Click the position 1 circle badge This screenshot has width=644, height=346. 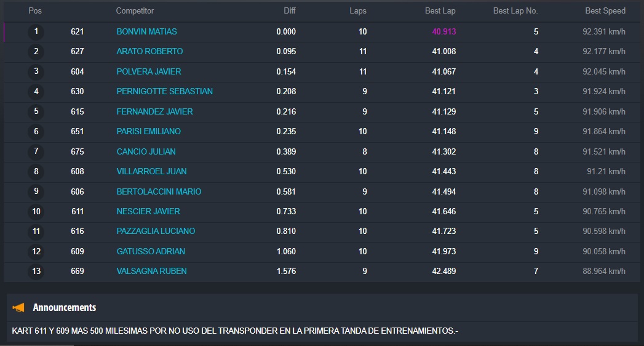tap(36, 31)
